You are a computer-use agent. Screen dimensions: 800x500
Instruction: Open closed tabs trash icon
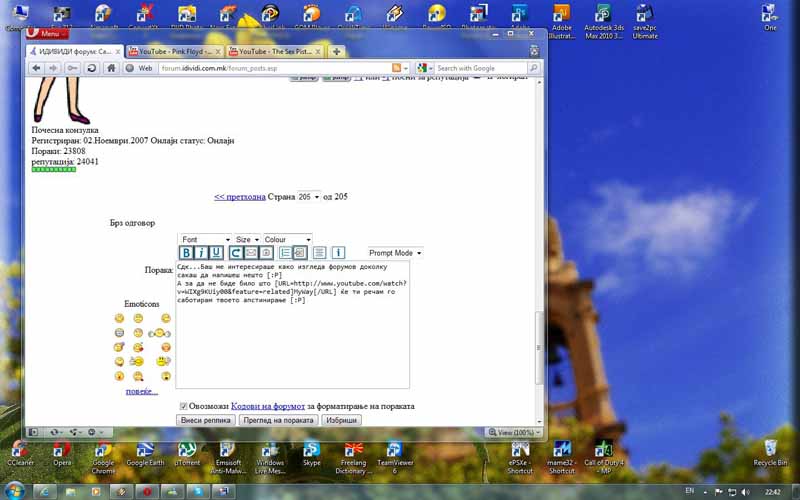[534, 51]
